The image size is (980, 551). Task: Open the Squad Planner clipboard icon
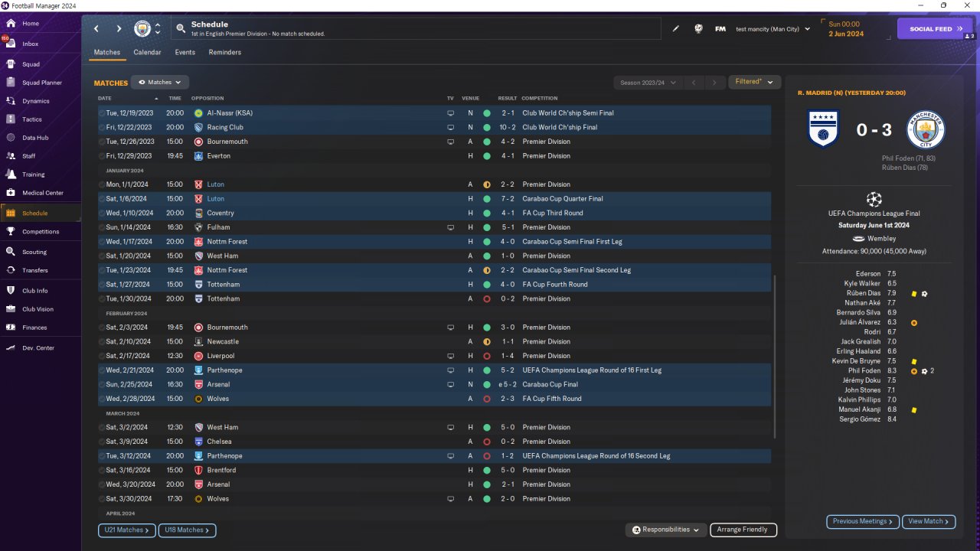pos(11,83)
